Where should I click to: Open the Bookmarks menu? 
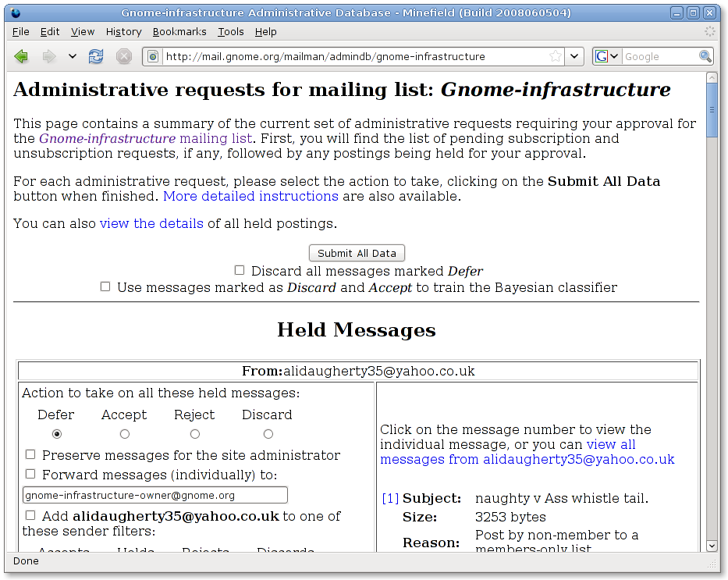tap(179, 31)
